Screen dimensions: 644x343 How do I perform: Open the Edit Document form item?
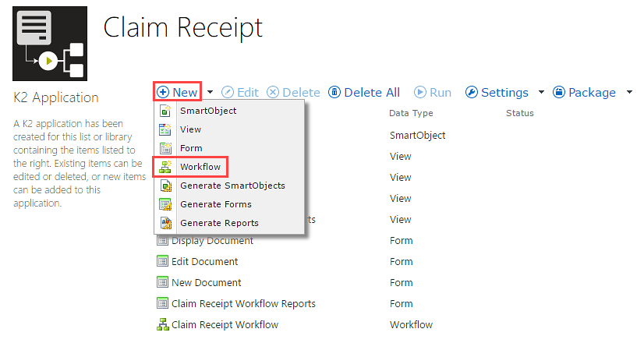(x=204, y=261)
